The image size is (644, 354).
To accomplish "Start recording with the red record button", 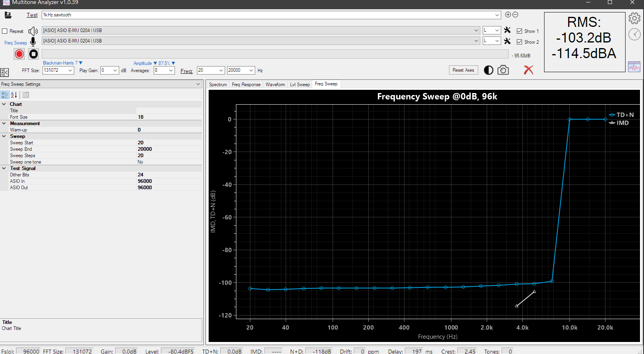I will click(x=19, y=54).
